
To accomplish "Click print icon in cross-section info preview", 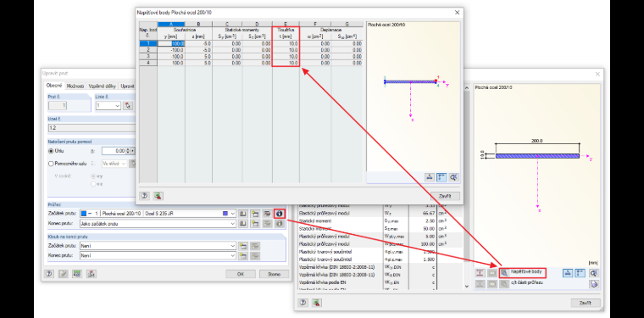I will [593, 283].
